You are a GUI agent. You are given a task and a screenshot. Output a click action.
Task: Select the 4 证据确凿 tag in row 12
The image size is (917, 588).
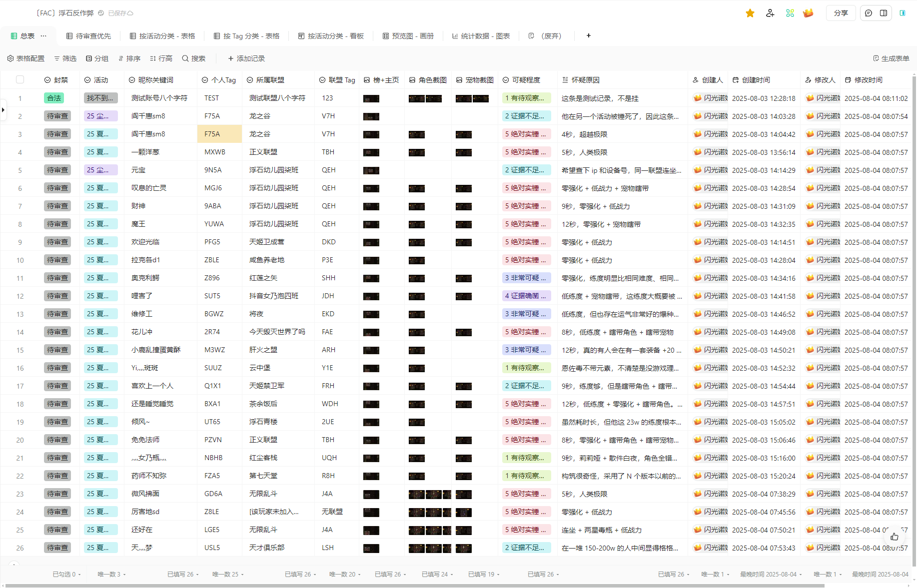526,296
